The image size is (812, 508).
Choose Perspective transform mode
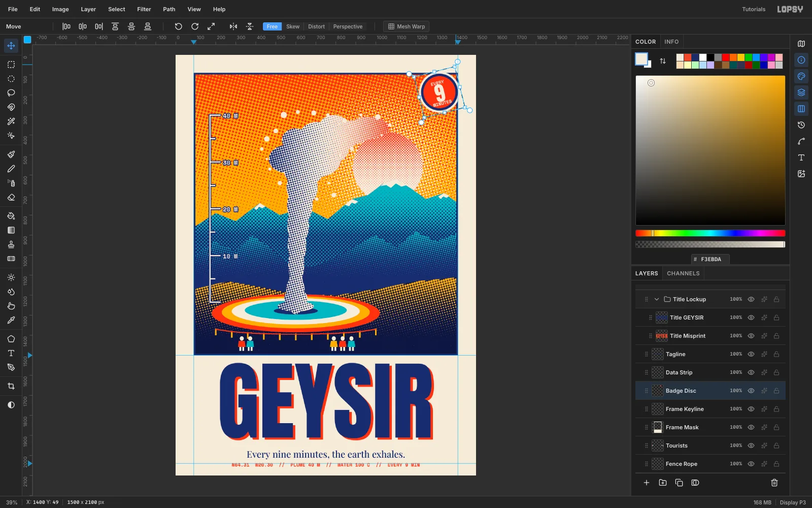pos(348,26)
